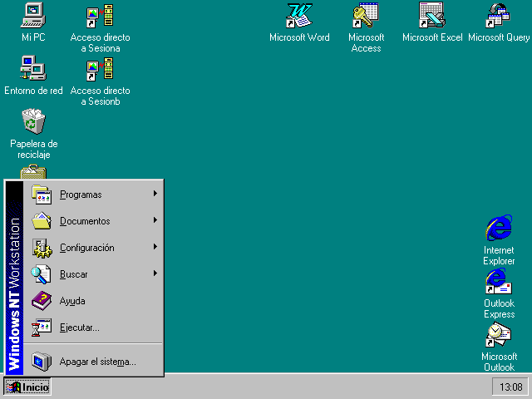
Task: Select the briefcase icon behind the Start menu
Action: [x=33, y=172]
